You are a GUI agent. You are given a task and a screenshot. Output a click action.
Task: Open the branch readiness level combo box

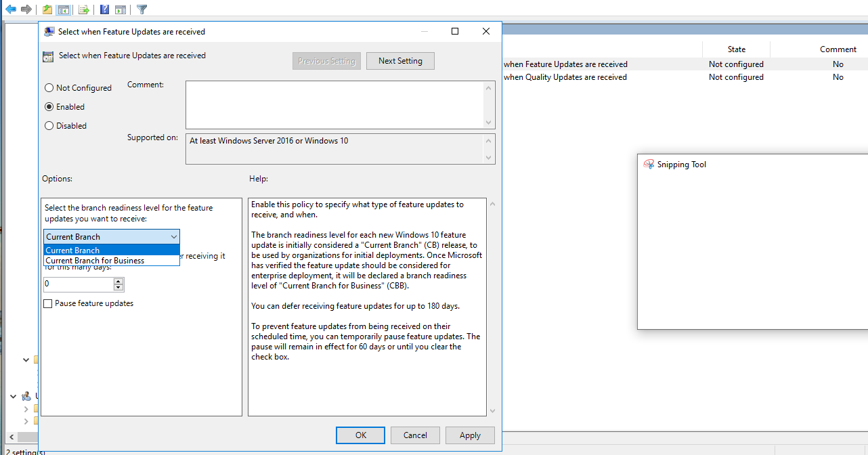tap(173, 236)
